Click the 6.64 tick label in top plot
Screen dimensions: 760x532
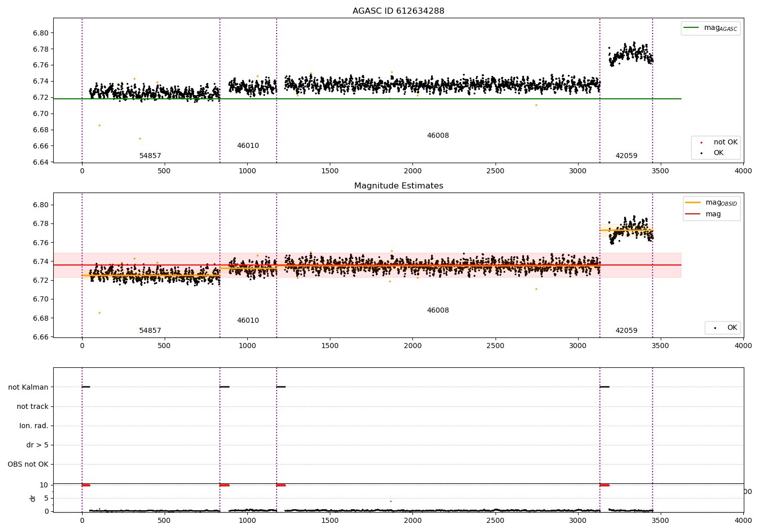[41, 162]
